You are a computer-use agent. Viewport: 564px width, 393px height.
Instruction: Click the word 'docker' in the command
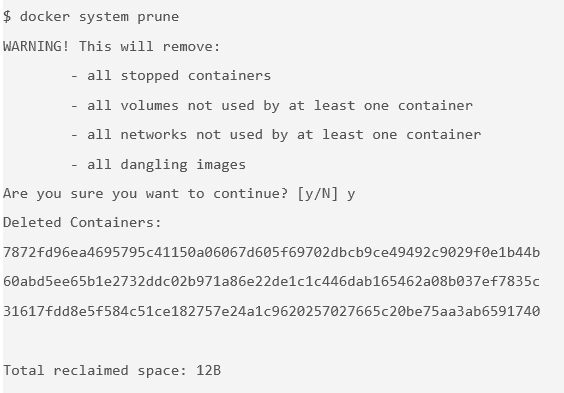(x=45, y=17)
